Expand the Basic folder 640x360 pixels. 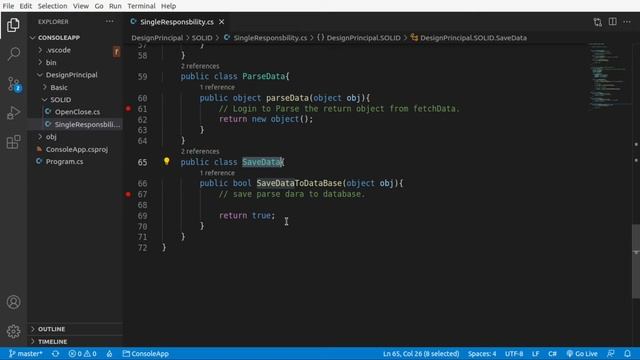click(75, 87)
